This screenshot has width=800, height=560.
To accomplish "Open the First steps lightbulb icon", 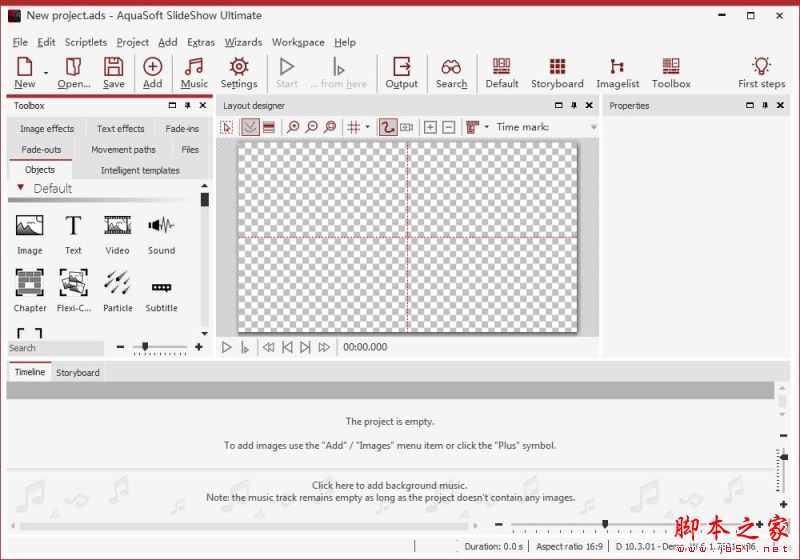I will [x=761, y=72].
